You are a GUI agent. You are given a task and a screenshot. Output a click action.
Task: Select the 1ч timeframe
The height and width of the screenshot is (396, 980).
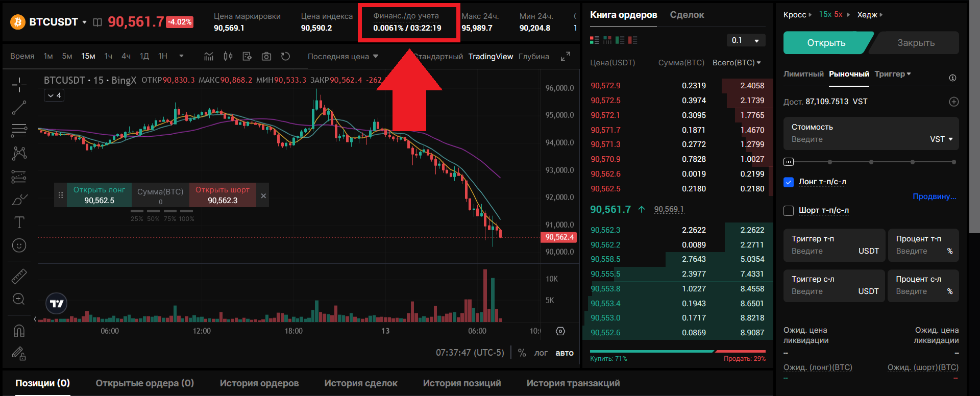(108, 56)
